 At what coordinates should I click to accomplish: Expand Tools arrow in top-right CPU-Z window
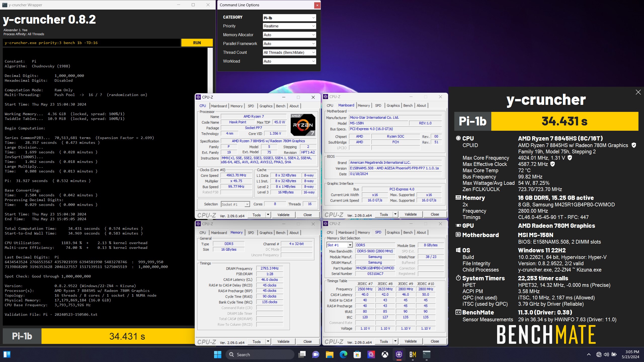(x=395, y=214)
